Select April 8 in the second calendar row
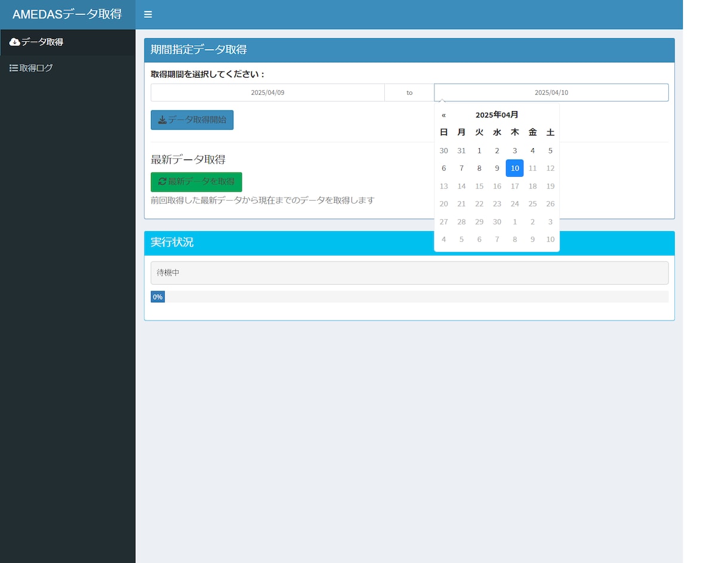The width and height of the screenshot is (728, 563). [x=479, y=168]
